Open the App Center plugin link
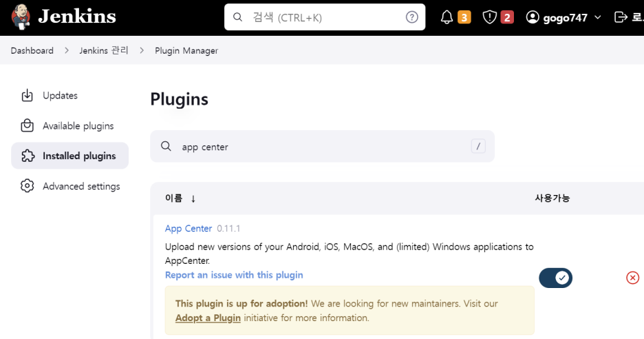644x339 pixels. pos(189,228)
